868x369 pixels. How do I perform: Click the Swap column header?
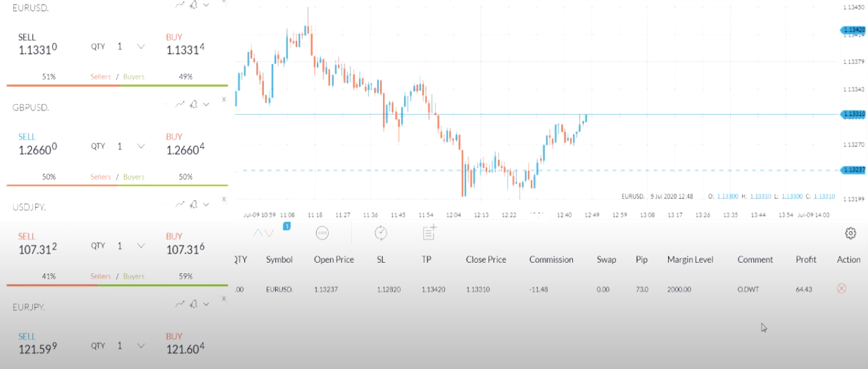(606, 259)
